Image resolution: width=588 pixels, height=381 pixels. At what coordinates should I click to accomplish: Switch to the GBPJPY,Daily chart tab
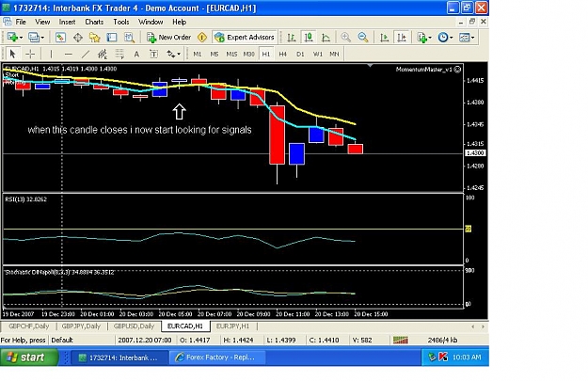click(x=81, y=325)
